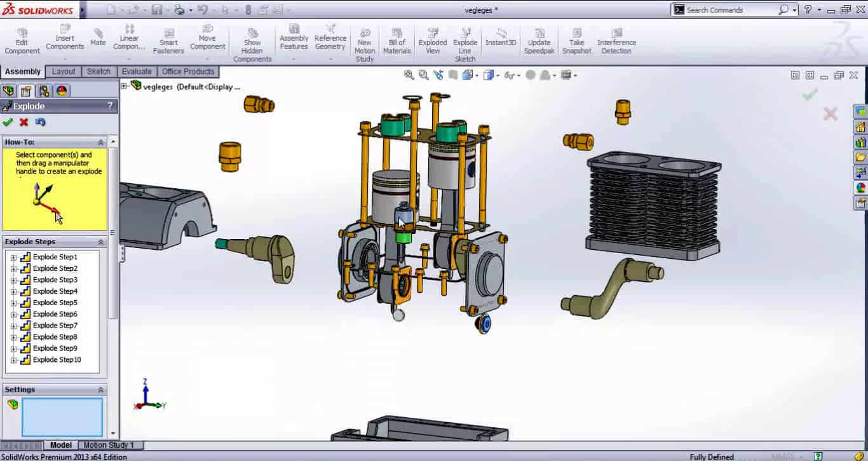Image resolution: width=868 pixels, height=461 pixels.
Task: Click inside the Search Commands field
Action: [x=731, y=10]
